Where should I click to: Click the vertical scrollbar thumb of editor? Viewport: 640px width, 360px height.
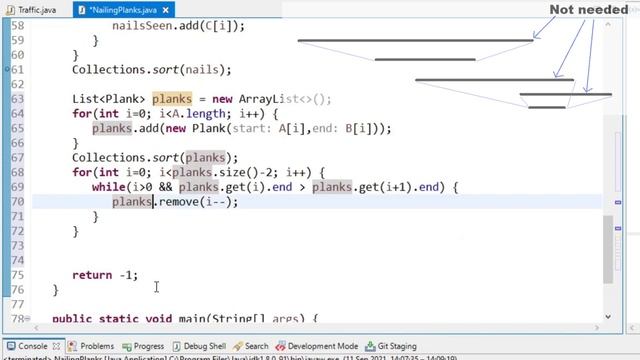tap(608, 249)
